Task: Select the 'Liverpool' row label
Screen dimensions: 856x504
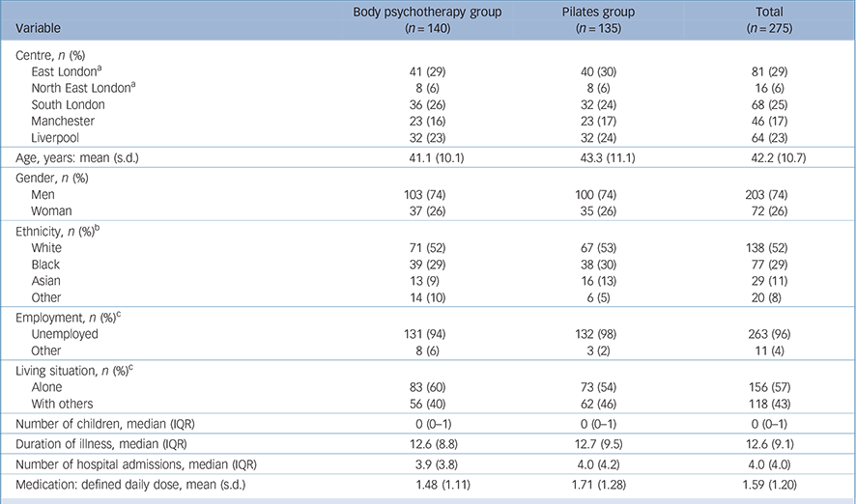Action: click(56, 135)
